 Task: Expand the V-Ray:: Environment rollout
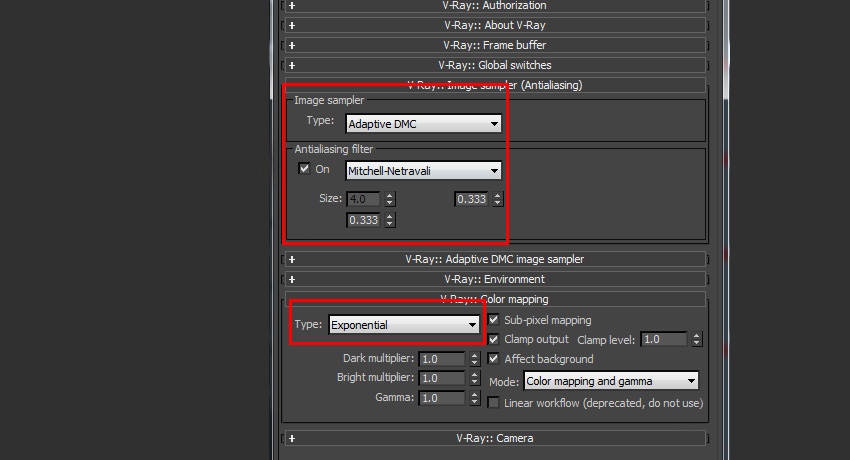click(495, 280)
